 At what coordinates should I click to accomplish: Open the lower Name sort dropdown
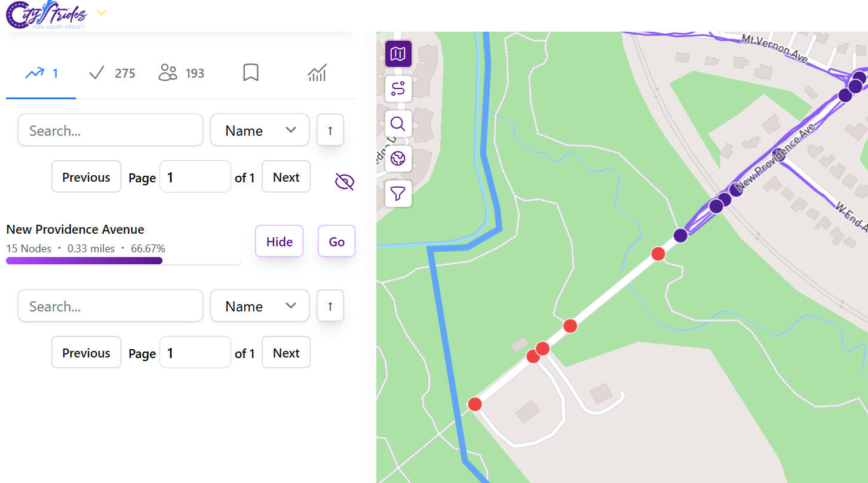259,306
